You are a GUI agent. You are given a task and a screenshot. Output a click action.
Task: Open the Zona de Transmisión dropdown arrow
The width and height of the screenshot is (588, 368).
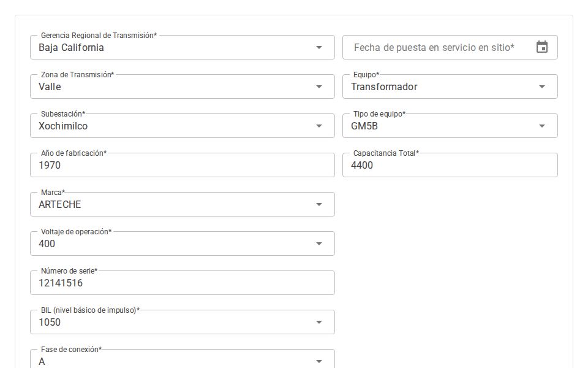[319, 86]
